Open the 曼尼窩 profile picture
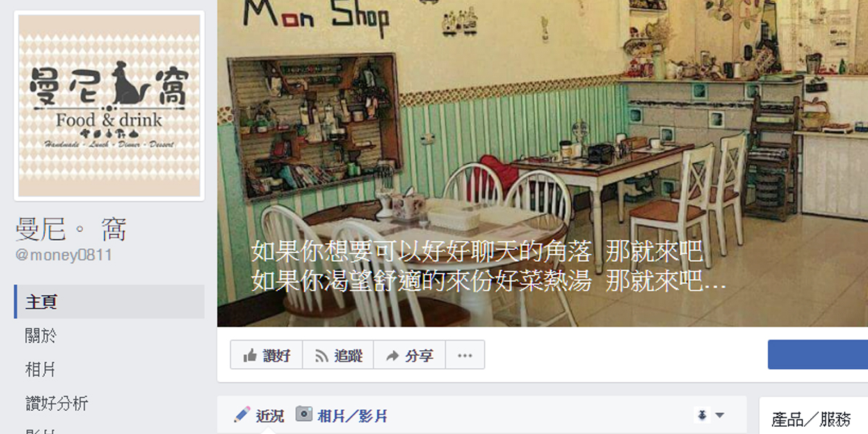 tap(109, 106)
